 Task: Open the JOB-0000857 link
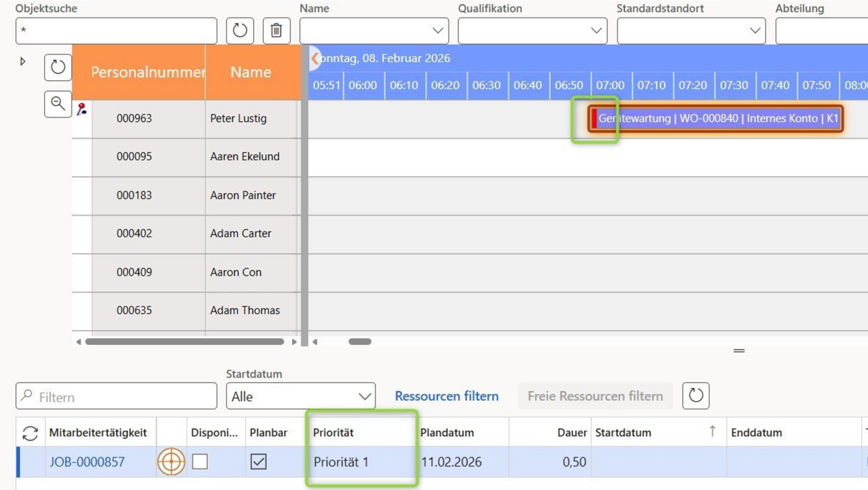point(87,462)
